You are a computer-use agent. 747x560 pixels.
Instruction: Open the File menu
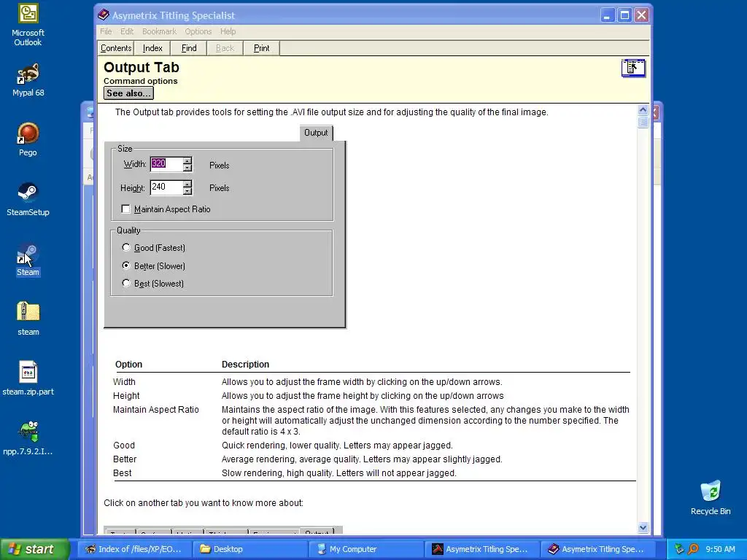click(106, 31)
